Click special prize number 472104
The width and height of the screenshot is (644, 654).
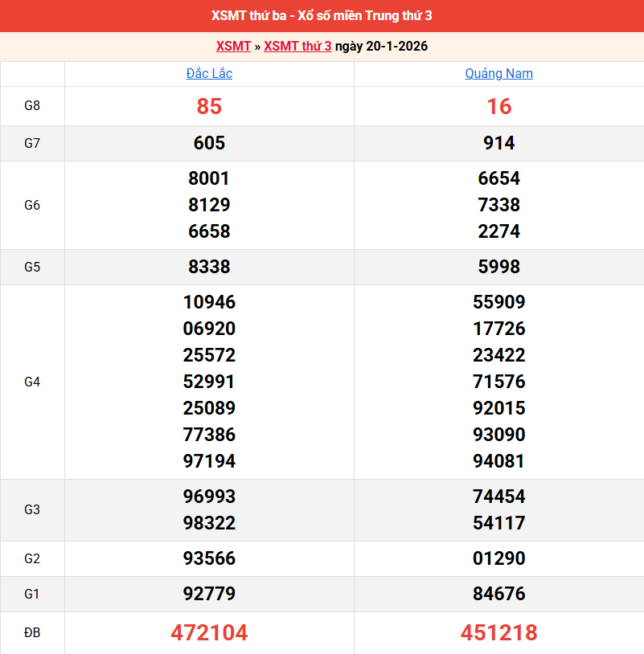coord(209,633)
